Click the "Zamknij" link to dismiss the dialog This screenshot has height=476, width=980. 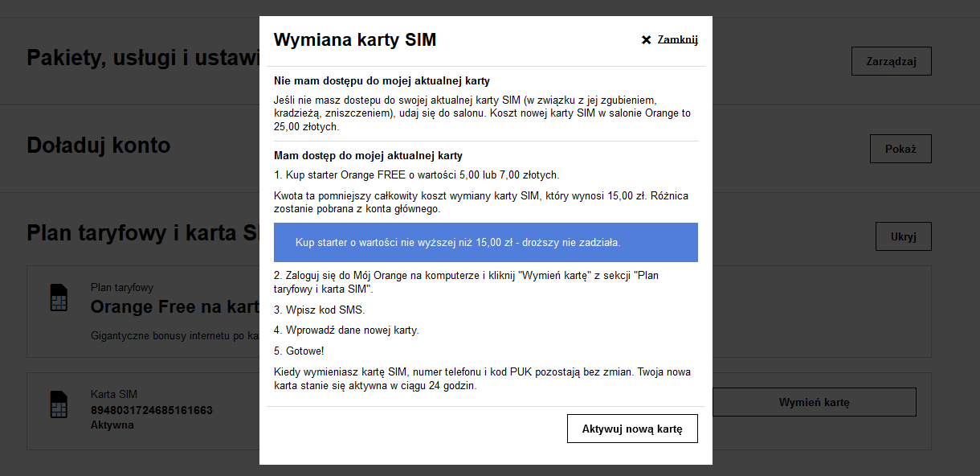(677, 39)
